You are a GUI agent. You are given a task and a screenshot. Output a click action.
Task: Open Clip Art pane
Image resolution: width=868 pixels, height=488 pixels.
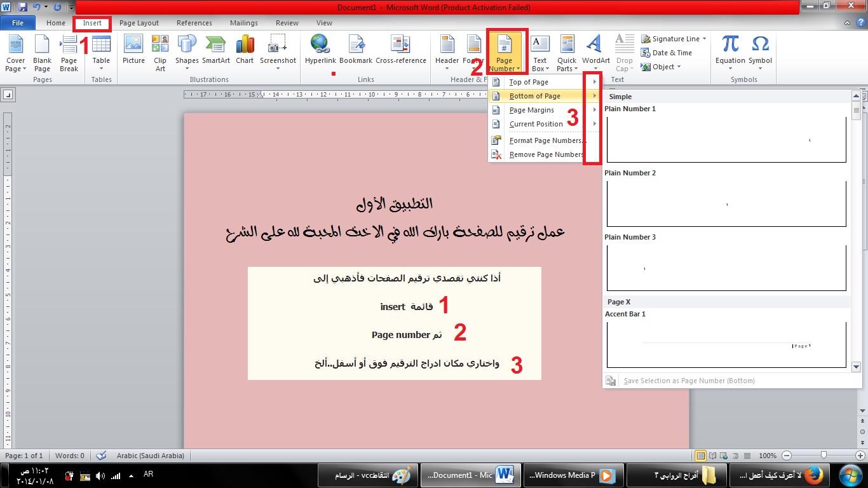click(160, 53)
